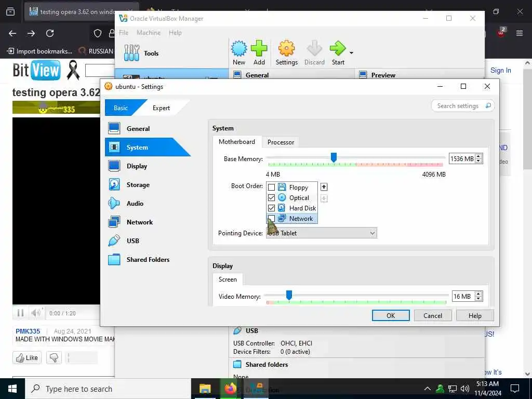
Task: Click the PMK335 uploader link
Action: click(28, 331)
